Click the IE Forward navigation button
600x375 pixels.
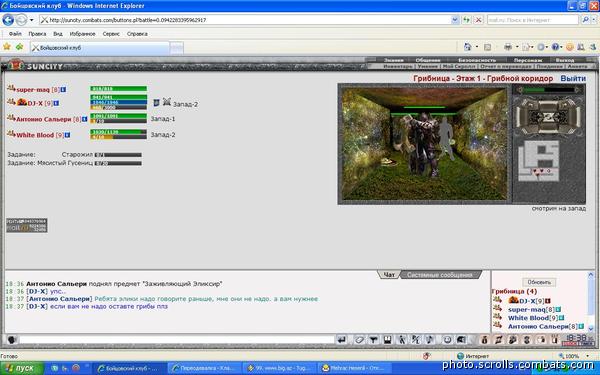(x=21, y=20)
